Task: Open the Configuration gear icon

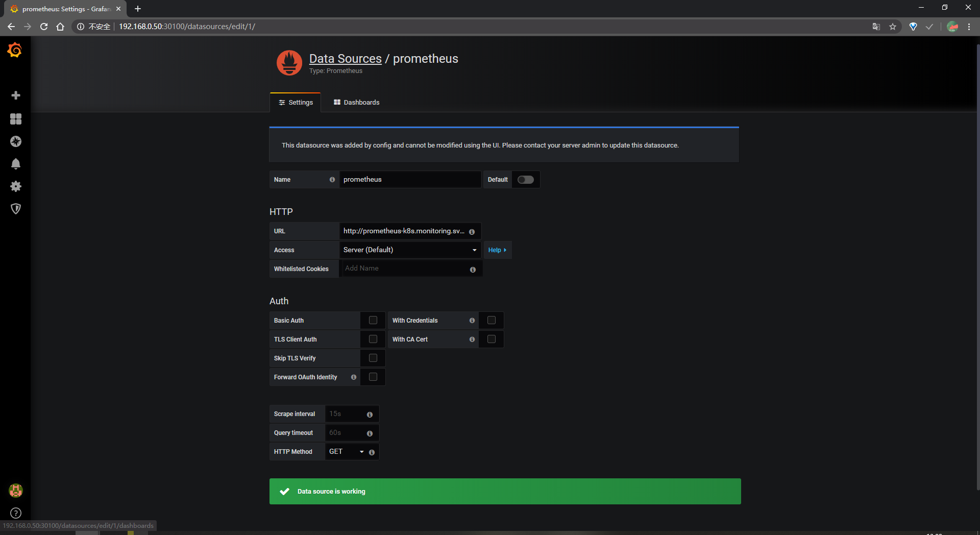Action: point(16,186)
